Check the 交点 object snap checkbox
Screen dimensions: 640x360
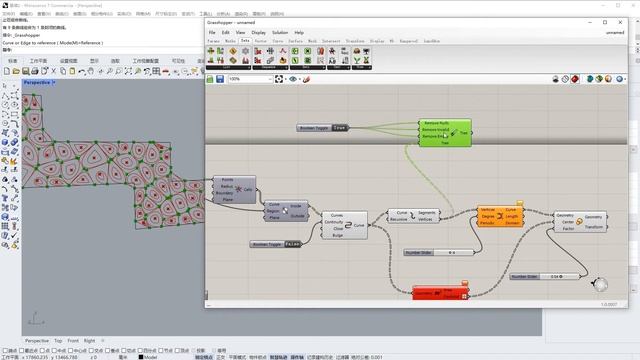(91, 351)
